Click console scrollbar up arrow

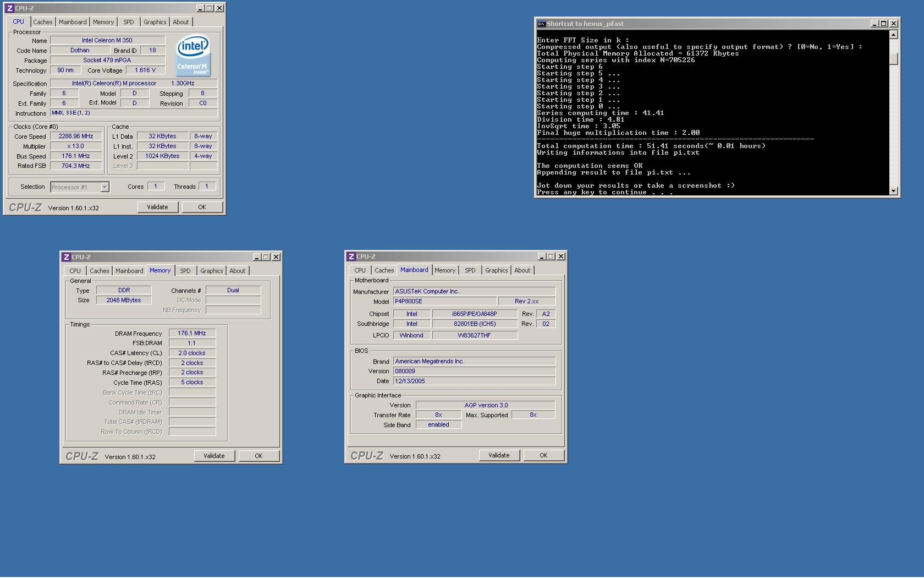coord(894,35)
